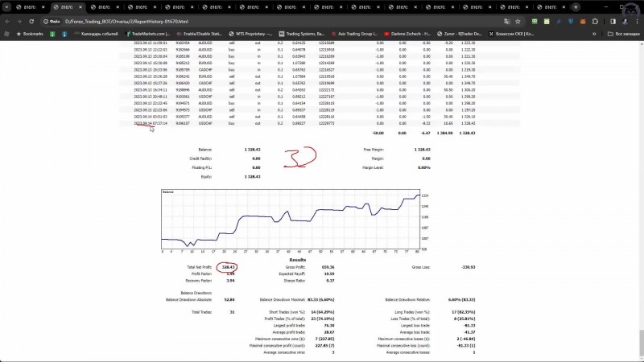
Task: Click the Expected Payoff value 10.59
Action: coord(329,274)
